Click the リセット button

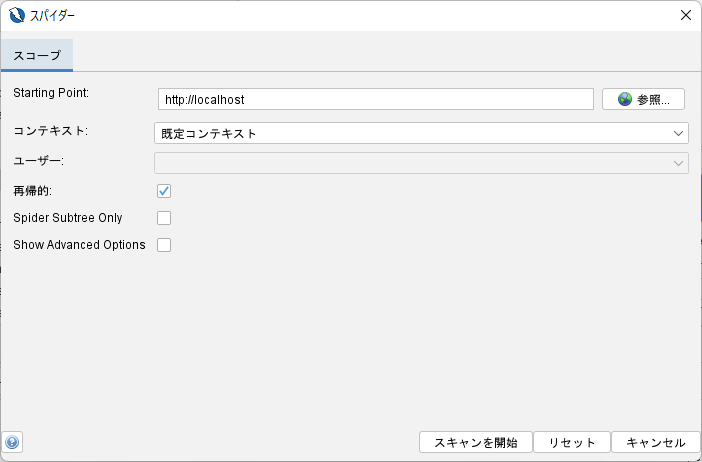click(x=572, y=442)
